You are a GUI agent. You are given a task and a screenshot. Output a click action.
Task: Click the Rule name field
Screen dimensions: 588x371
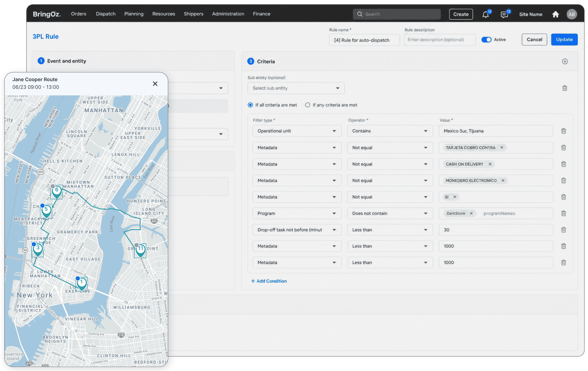(364, 40)
